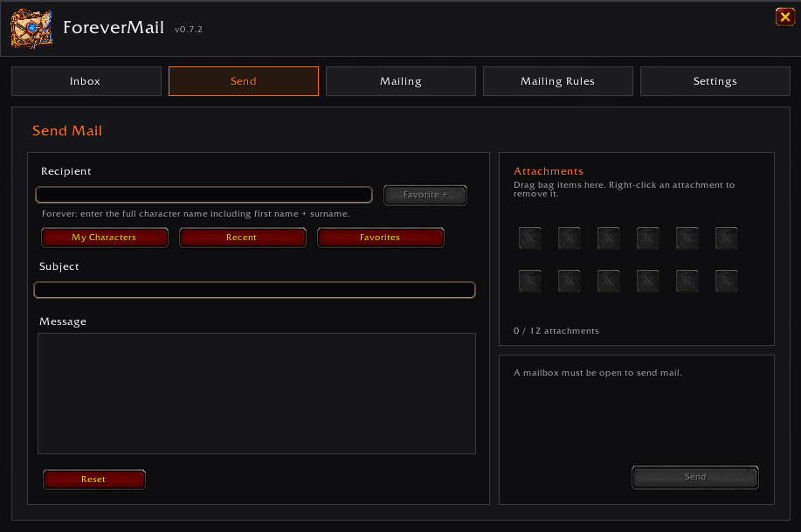Select the first attachment slot in bottom row
Viewport: 801px width, 532px height.
tap(529, 281)
